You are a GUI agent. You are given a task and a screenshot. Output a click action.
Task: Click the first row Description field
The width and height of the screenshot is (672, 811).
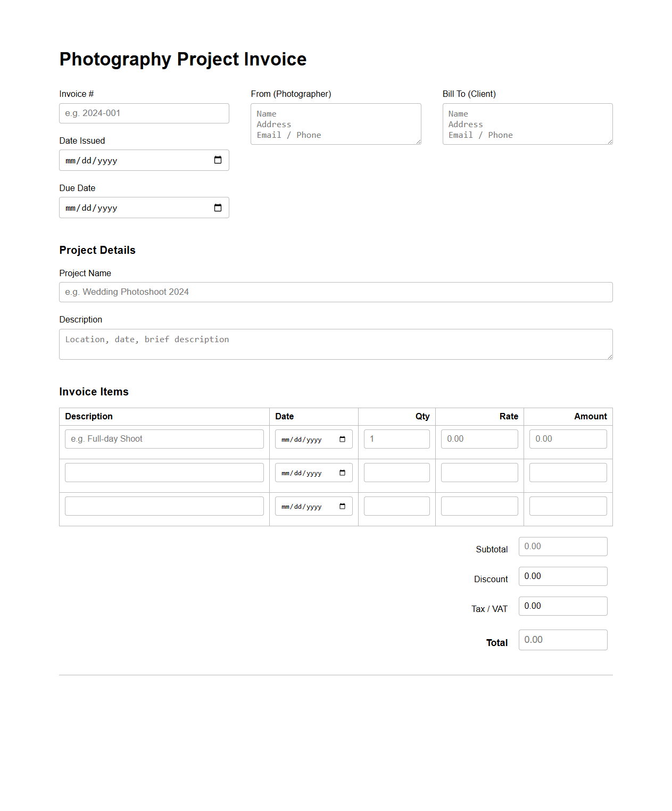(x=164, y=438)
